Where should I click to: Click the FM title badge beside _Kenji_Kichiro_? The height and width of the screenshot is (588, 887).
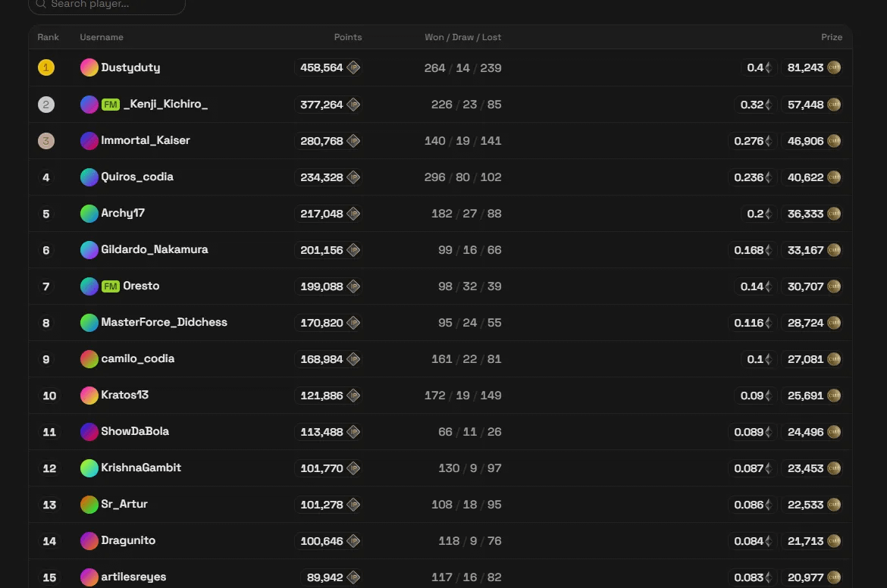coord(111,105)
